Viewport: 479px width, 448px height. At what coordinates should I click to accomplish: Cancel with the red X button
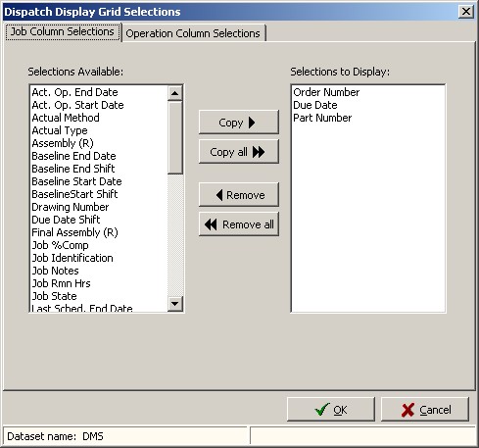tap(425, 410)
